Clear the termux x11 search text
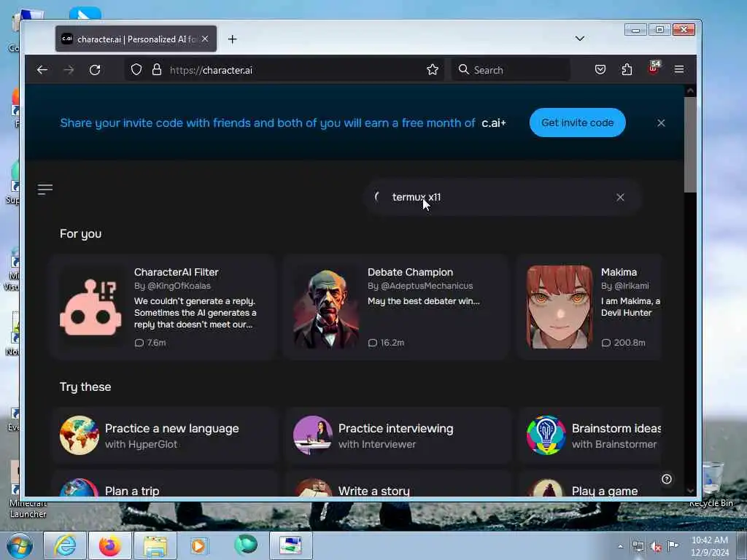This screenshot has width=747, height=560. [x=620, y=197]
